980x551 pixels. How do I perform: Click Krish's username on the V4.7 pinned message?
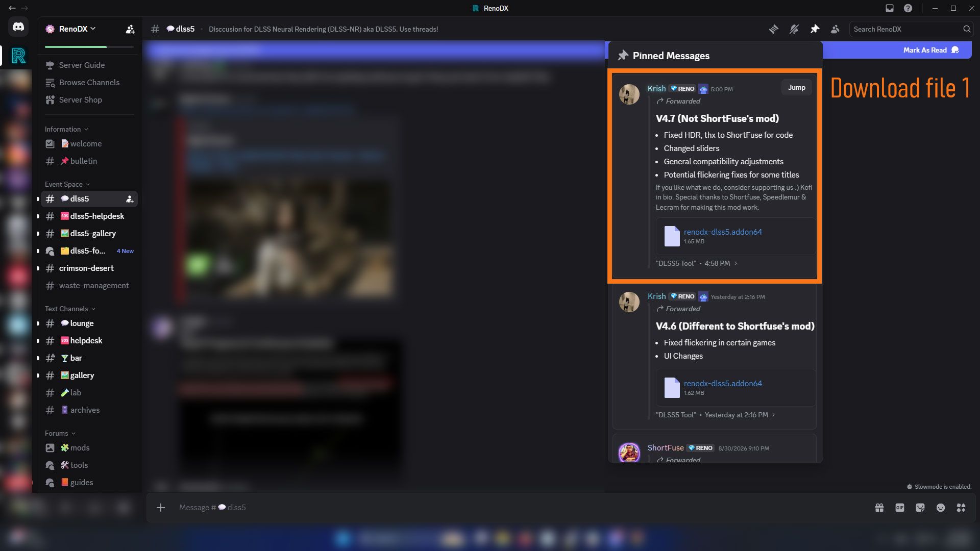pos(656,88)
